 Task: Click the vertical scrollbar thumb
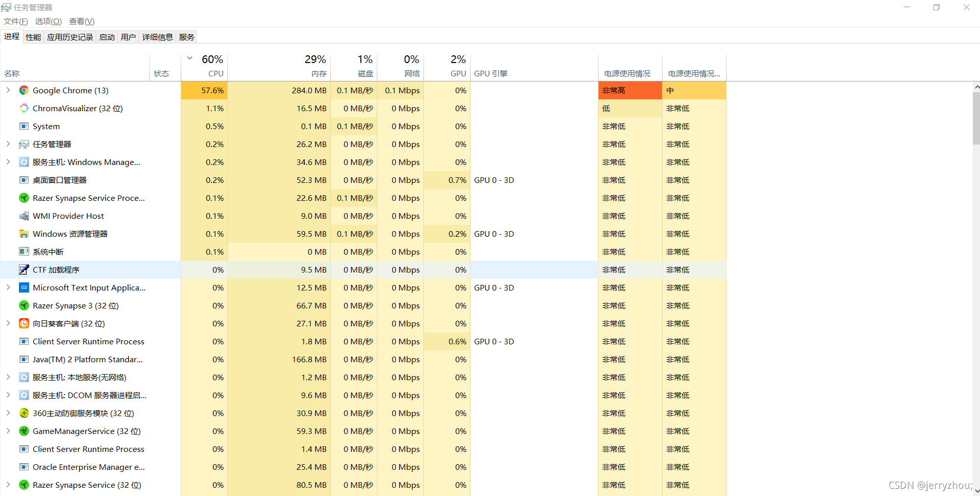pos(976,118)
